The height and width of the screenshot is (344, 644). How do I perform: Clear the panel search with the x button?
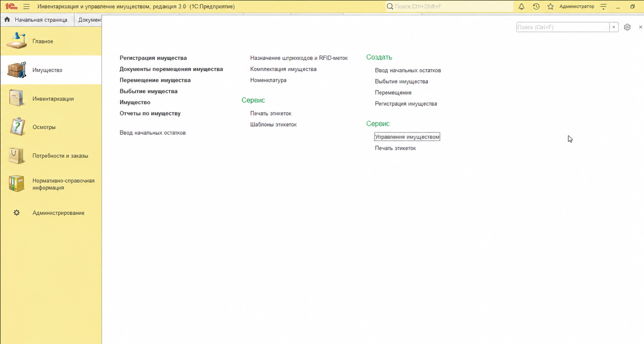614,27
